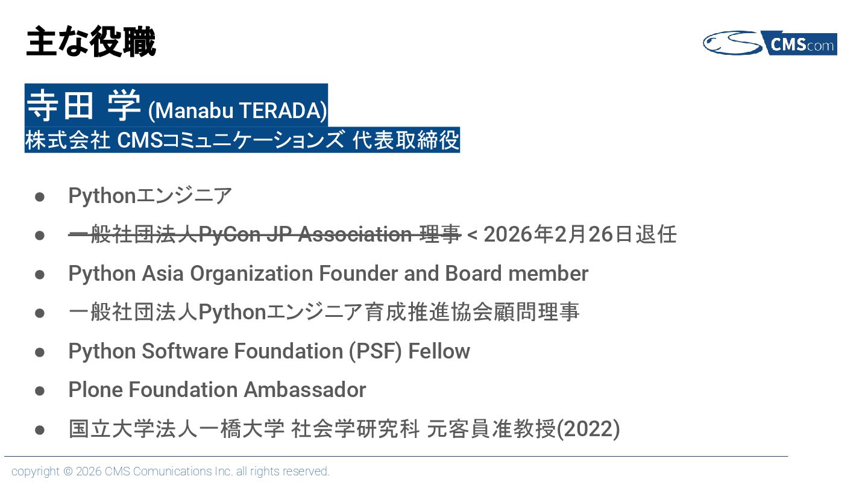The width and height of the screenshot is (868, 488).
Task: Click the bullet dot before 国立大学法人一橋大学
Action: pyautogui.click(x=40, y=430)
